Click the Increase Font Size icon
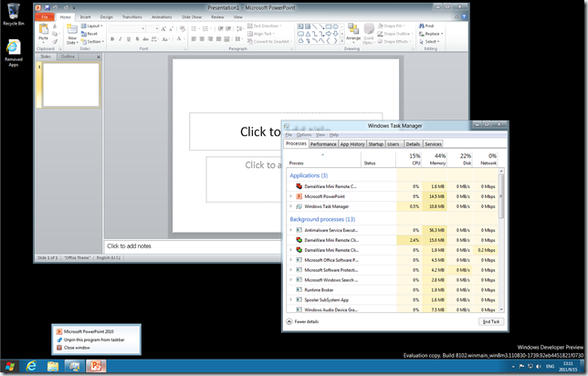This screenshot has width=588, height=376. [x=163, y=29]
